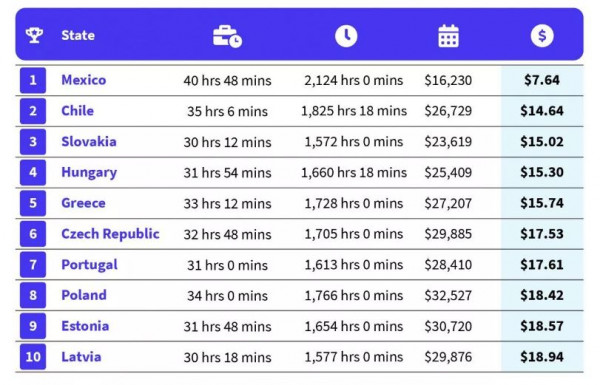
Task: Click Greece's 1,728 hrs 0 mins cell
Action: click(354, 204)
